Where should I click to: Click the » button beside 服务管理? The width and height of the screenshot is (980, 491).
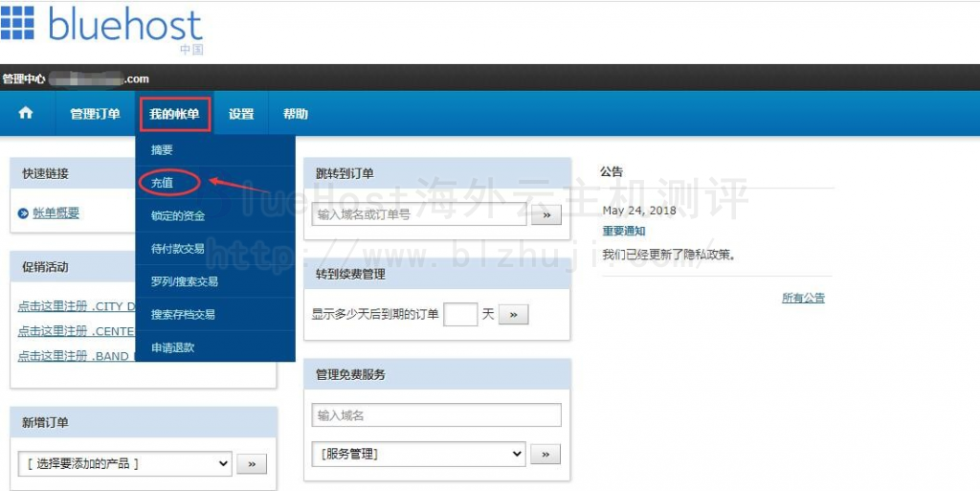tap(546, 454)
